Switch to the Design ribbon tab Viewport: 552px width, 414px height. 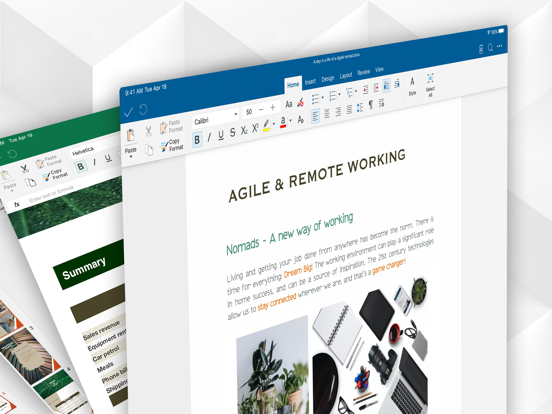[x=328, y=79]
